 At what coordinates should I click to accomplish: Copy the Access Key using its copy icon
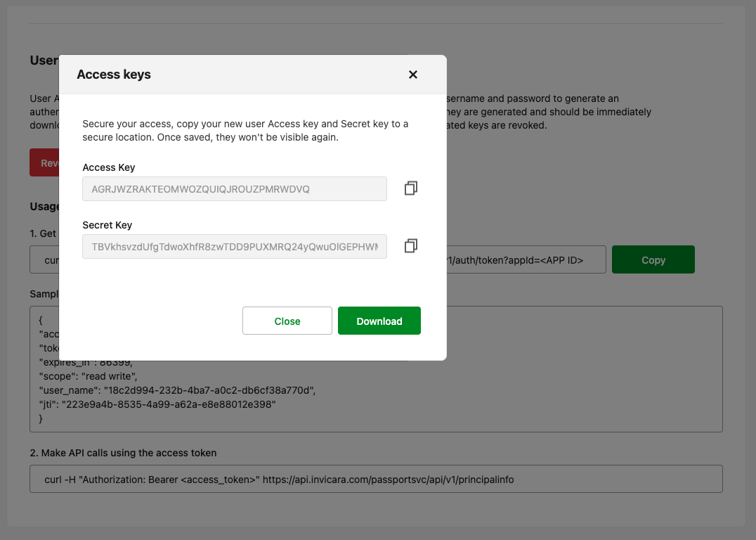pyautogui.click(x=411, y=188)
